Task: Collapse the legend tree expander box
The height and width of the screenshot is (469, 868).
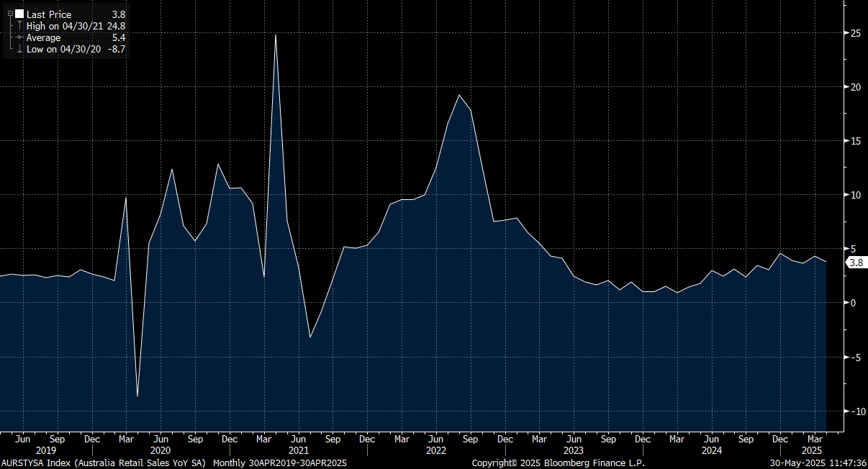Action: coord(10,14)
